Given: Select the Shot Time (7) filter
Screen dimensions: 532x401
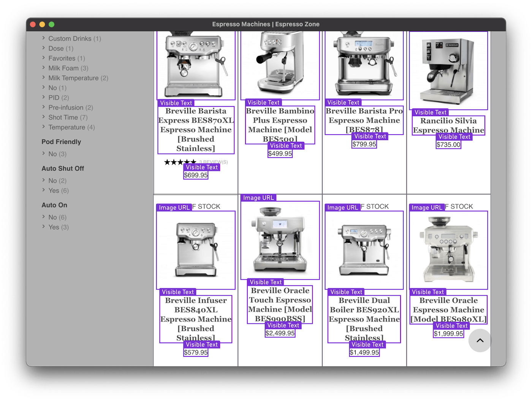Looking at the screenshot, I should click(x=68, y=118).
